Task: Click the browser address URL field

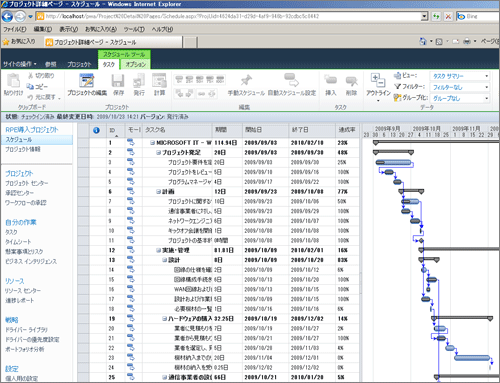Action: point(232,16)
